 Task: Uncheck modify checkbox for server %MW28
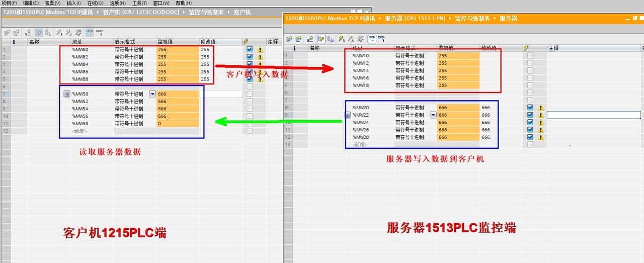[x=530, y=137]
